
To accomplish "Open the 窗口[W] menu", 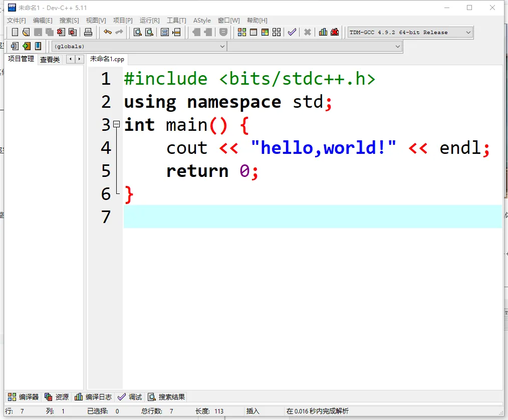I will [x=229, y=21].
